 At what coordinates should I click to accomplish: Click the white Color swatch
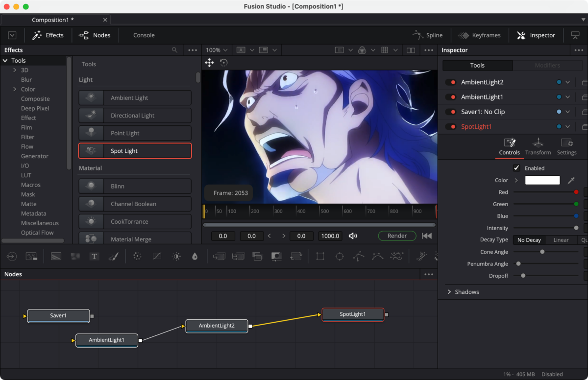pos(542,180)
